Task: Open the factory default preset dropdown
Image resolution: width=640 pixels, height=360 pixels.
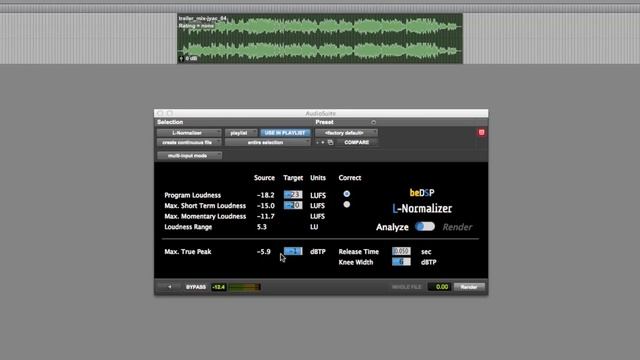Action: pyautogui.click(x=346, y=133)
